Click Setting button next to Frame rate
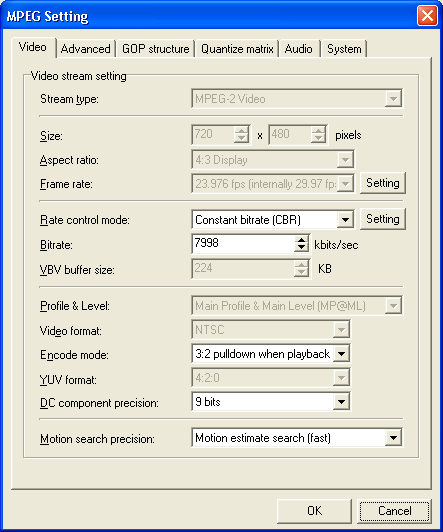 coord(383,183)
